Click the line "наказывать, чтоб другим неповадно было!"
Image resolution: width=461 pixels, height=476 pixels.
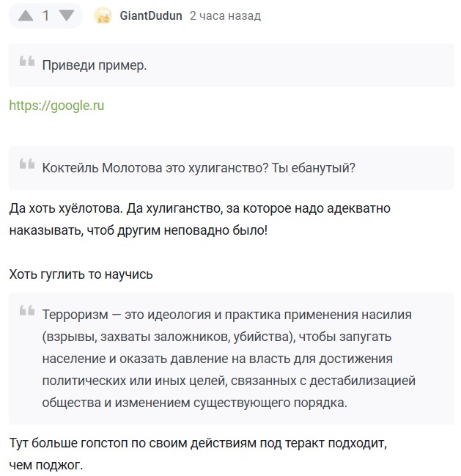coord(139,230)
